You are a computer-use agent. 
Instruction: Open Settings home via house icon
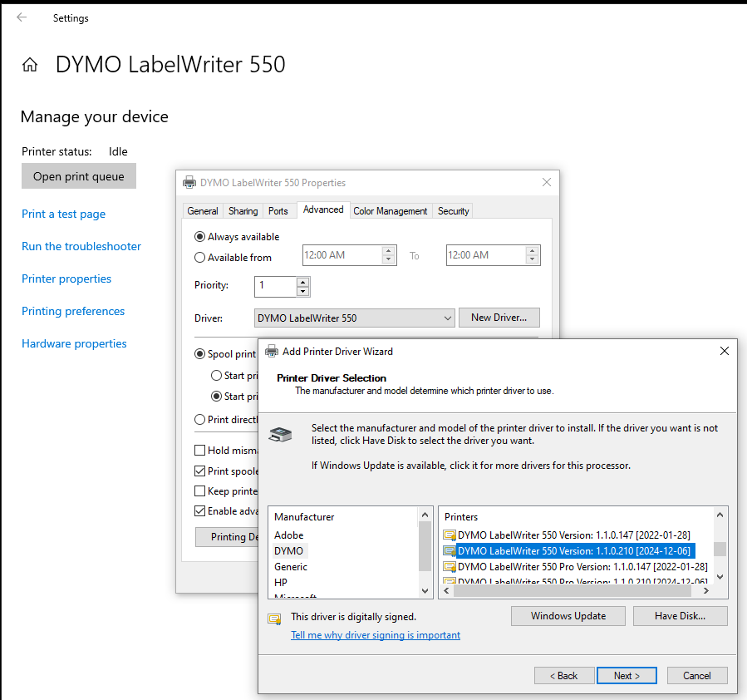[x=30, y=64]
